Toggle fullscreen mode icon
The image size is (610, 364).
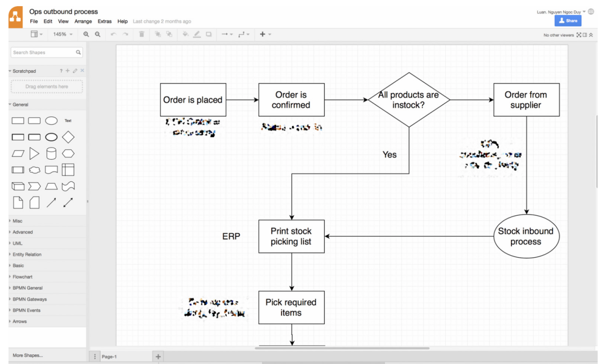(x=578, y=35)
